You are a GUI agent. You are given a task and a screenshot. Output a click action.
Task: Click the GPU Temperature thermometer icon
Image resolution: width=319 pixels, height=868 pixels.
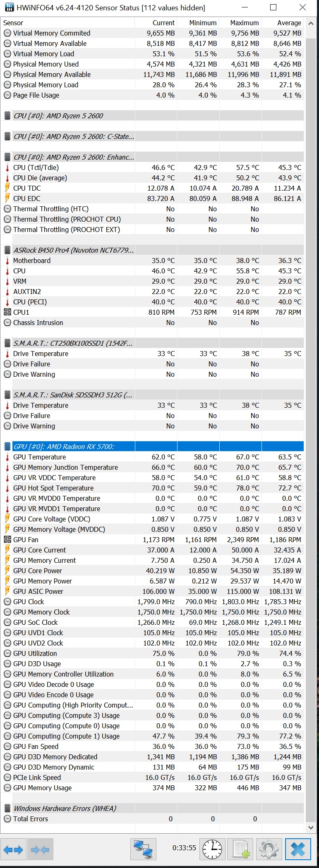click(x=7, y=457)
